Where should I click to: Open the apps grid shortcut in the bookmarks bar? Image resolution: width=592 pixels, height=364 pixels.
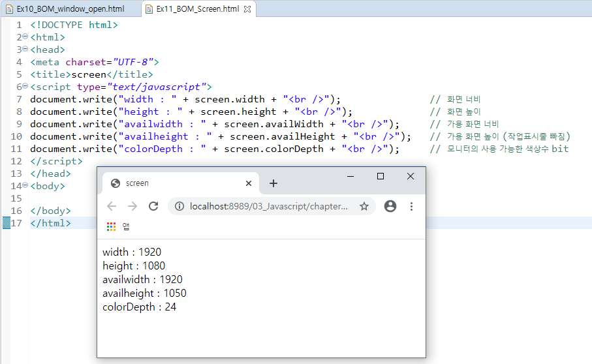tap(111, 227)
